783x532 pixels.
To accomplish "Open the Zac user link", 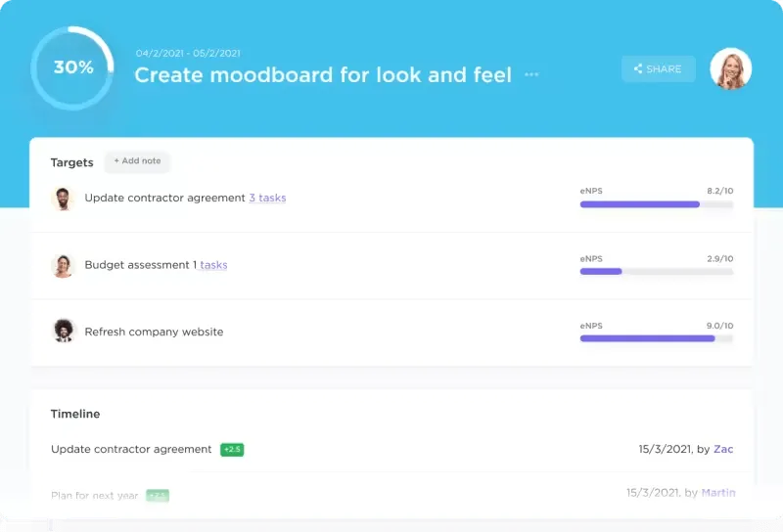I will point(723,449).
